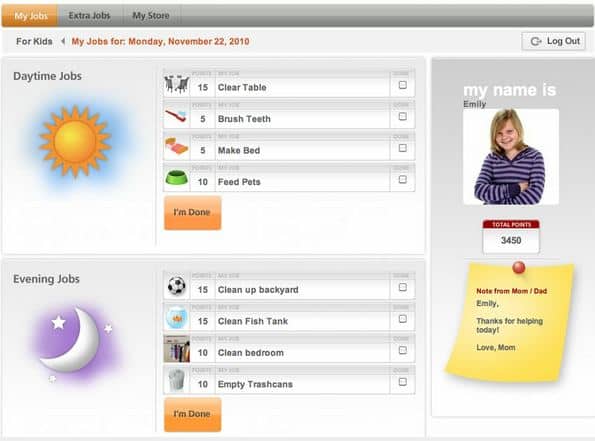Tick the Make Bed checkbox
This screenshot has width=595, height=441.
(x=403, y=148)
